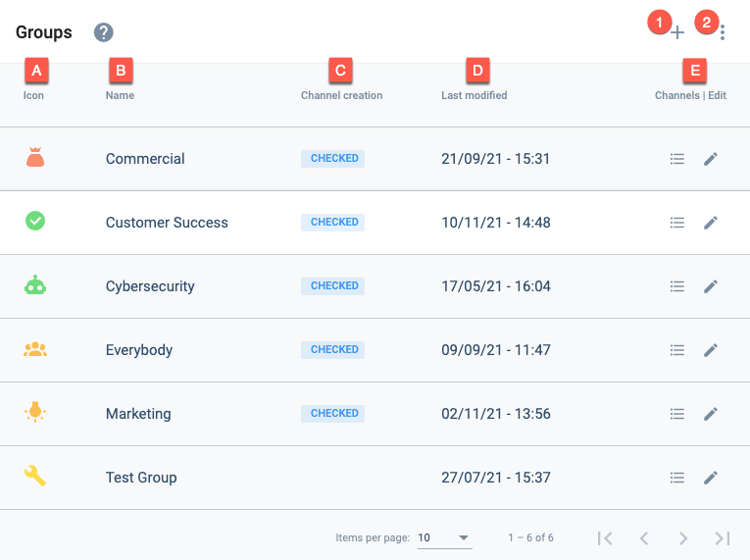The width and height of the screenshot is (750, 560).
Task: Select the Cybersecurity group name
Action: [150, 286]
